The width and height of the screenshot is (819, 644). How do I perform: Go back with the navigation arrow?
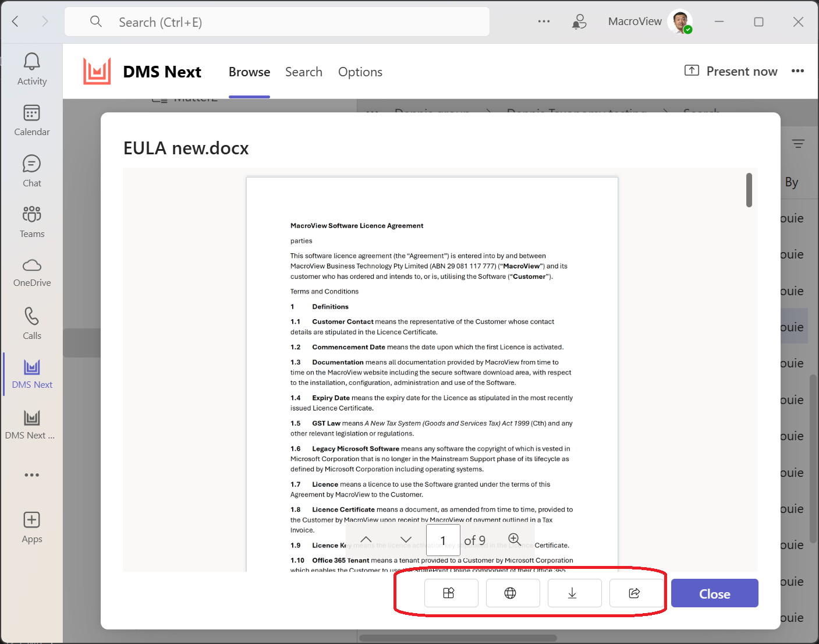click(x=16, y=22)
